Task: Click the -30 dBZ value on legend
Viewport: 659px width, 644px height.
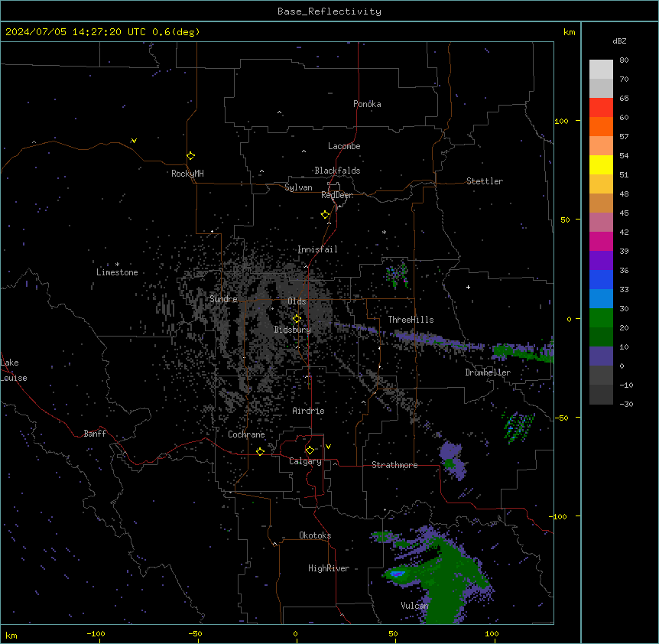Action: click(x=626, y=404)
